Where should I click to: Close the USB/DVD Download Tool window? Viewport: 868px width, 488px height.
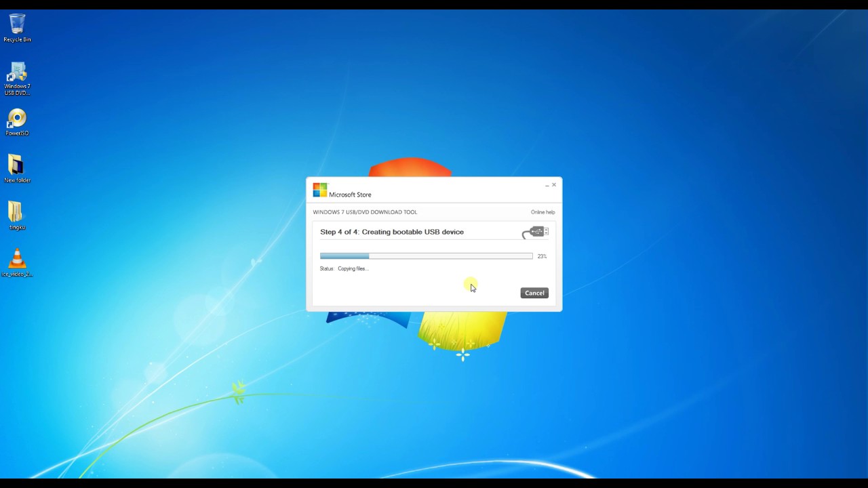554,184
